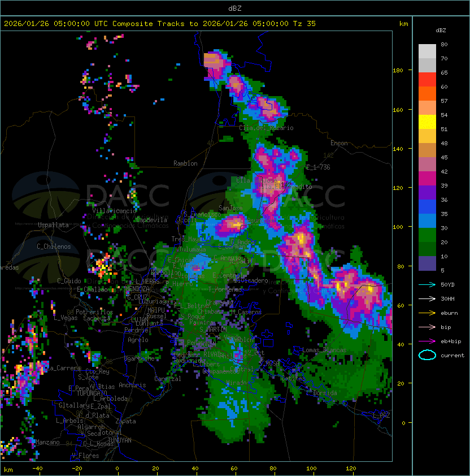Pick the red swatch between 65 and 60
Viewport: 470px width, 476px height.
[427, 80]
